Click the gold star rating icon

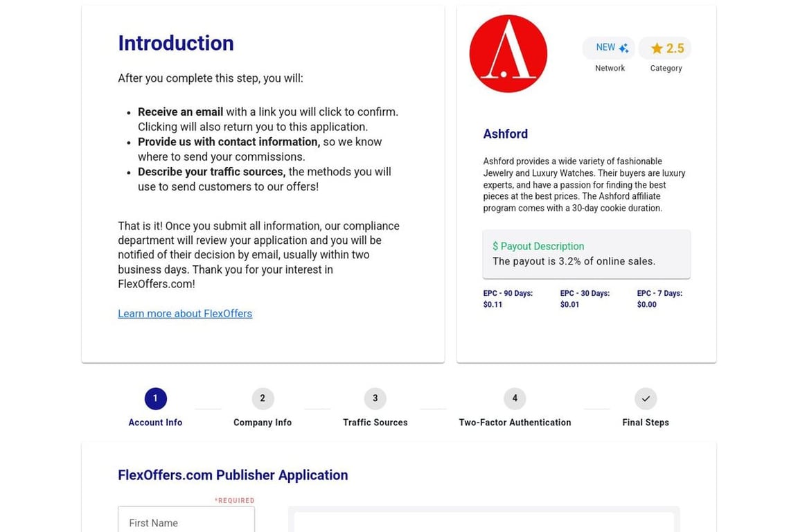(657, 48)
